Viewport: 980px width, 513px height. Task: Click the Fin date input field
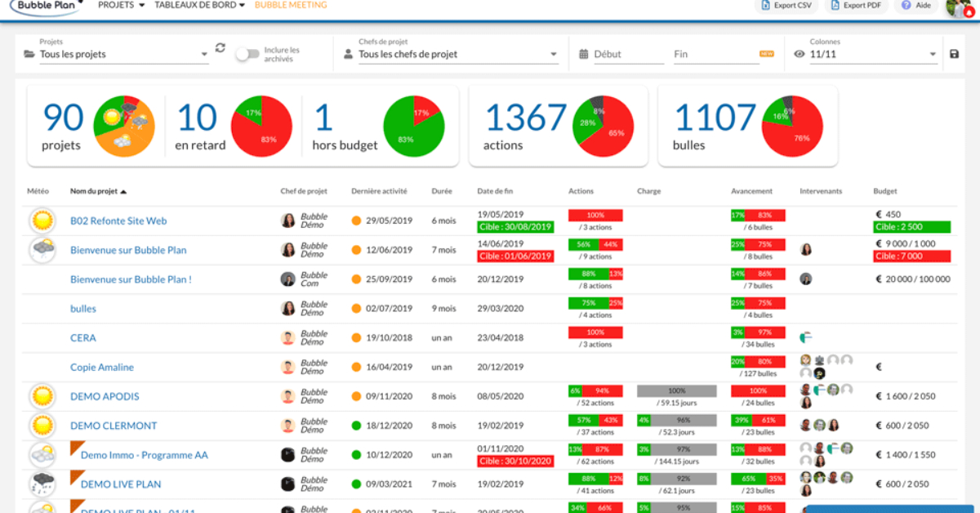pyautogui.click(x=716, y=54)
